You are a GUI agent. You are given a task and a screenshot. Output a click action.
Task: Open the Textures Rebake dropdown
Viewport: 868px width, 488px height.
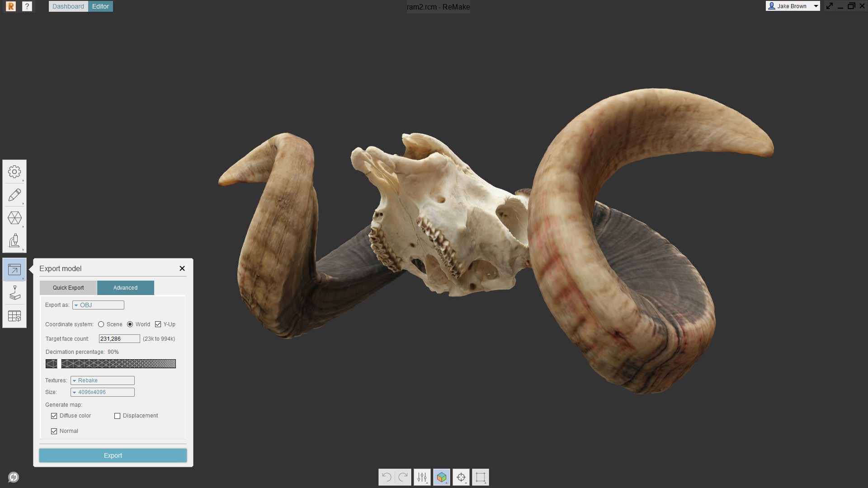click(102, 380)
